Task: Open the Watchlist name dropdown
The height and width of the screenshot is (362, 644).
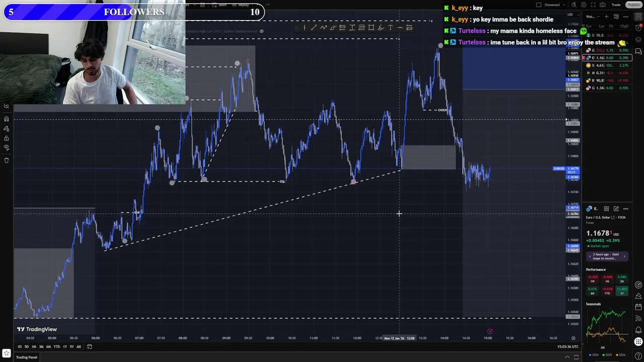Action: pos(591,17)
